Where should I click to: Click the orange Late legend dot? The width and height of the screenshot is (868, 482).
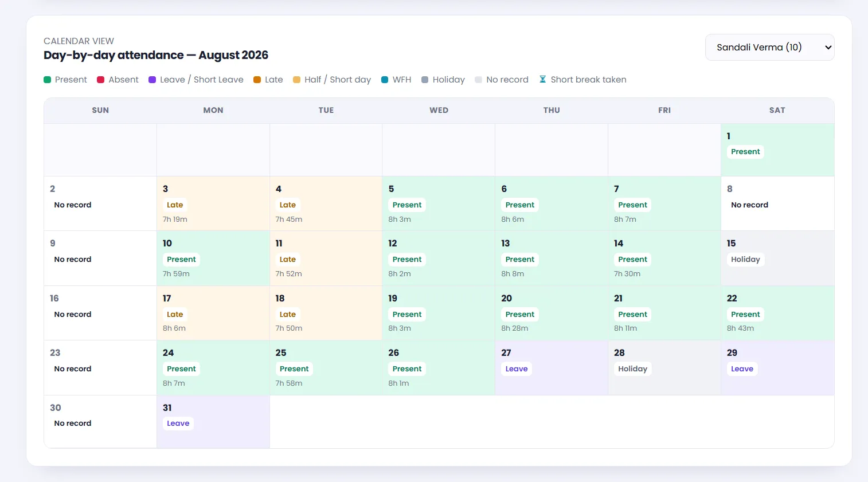(257, 80)
